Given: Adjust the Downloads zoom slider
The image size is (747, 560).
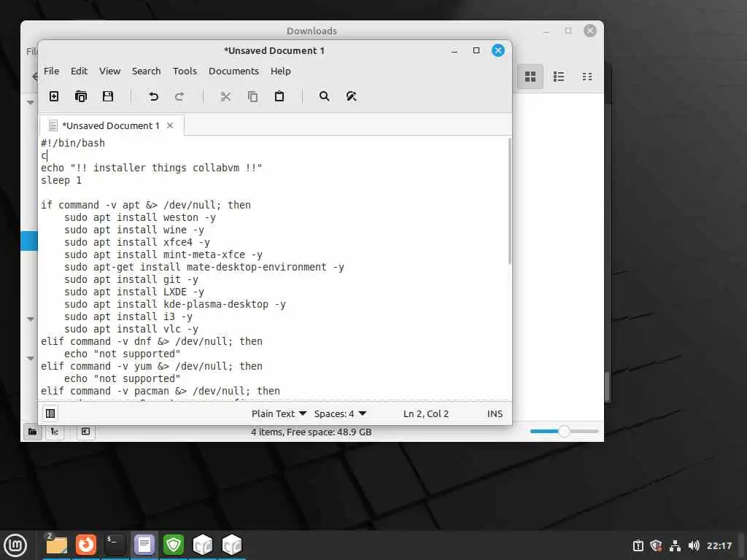Looking at the screenshot, I should (x=564, y=432).
